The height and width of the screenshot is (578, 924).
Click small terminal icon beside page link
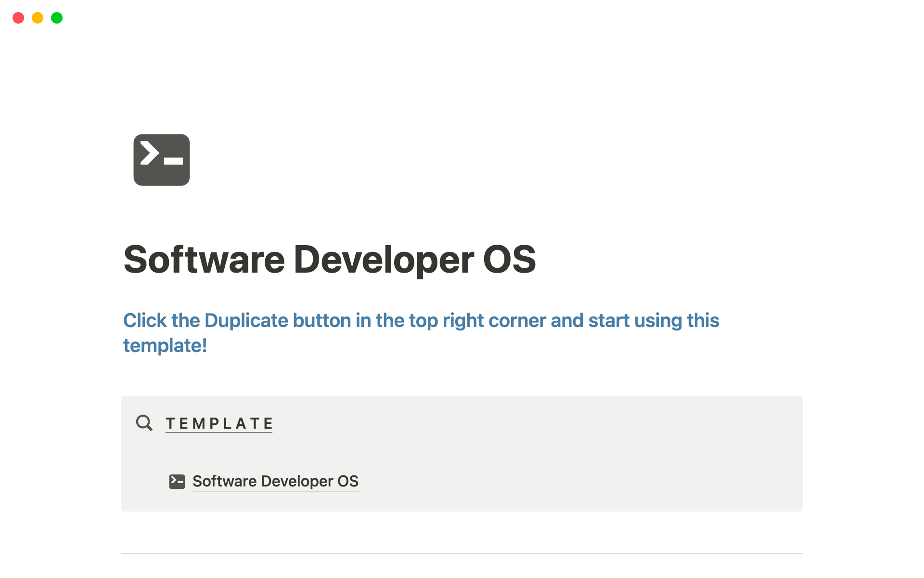[177, 481]
